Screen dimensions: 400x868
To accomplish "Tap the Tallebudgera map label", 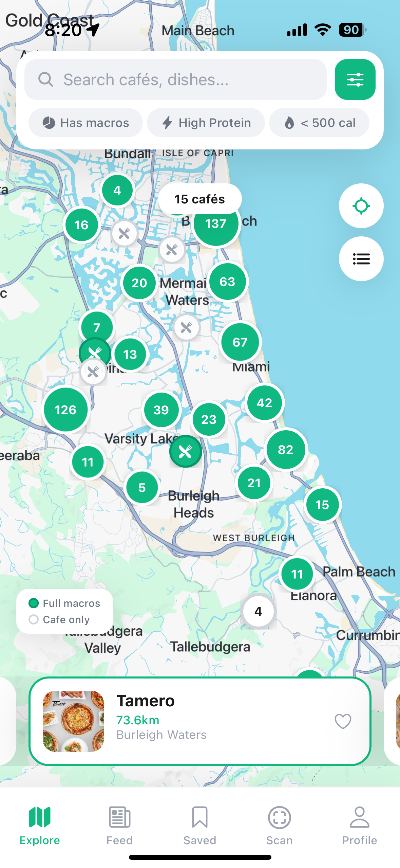I will click(210, 647).
